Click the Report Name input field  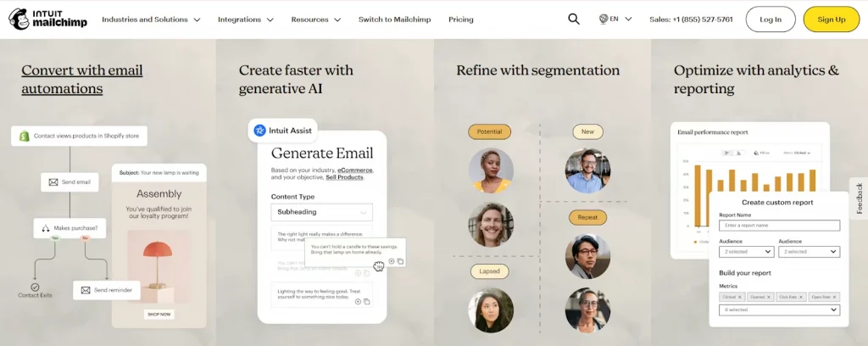[780, 226]
